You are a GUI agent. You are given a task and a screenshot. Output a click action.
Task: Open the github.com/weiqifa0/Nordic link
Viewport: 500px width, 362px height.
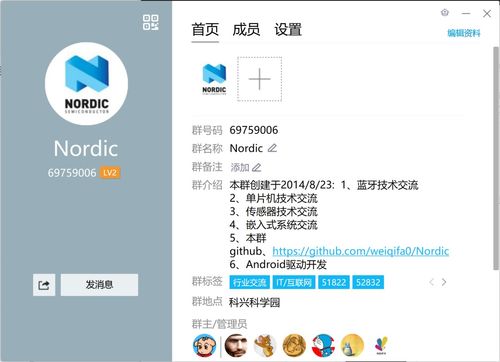361,251
